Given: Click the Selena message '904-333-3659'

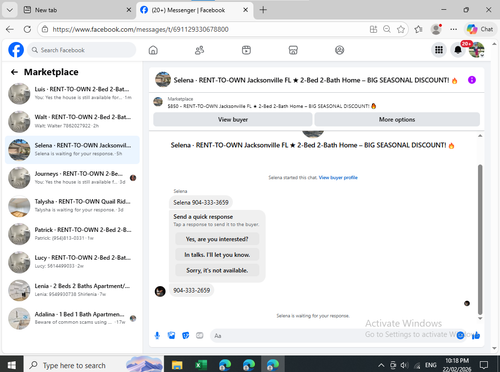Looking at the screenshot, I should 201,202.
